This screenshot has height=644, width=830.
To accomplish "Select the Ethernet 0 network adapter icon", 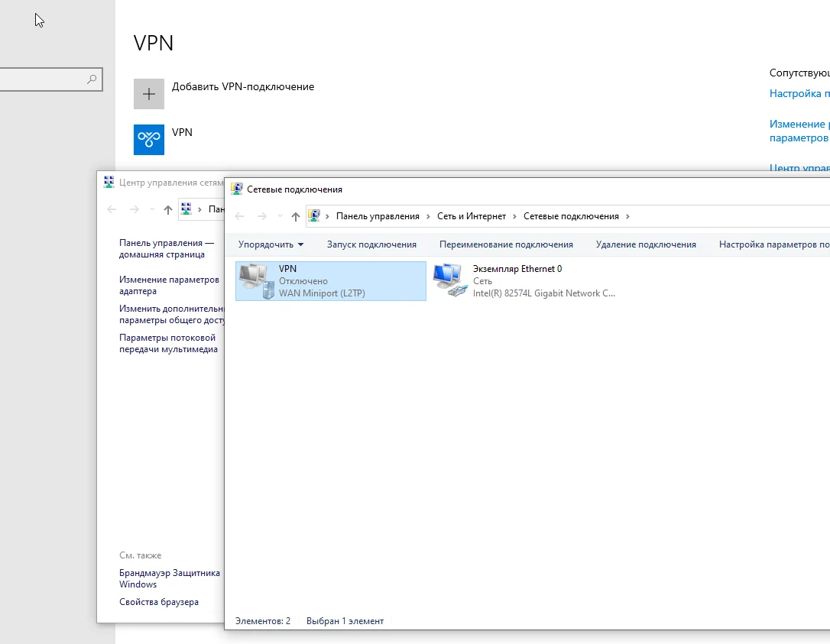I will pyautogui.click(x=450, y=281).
